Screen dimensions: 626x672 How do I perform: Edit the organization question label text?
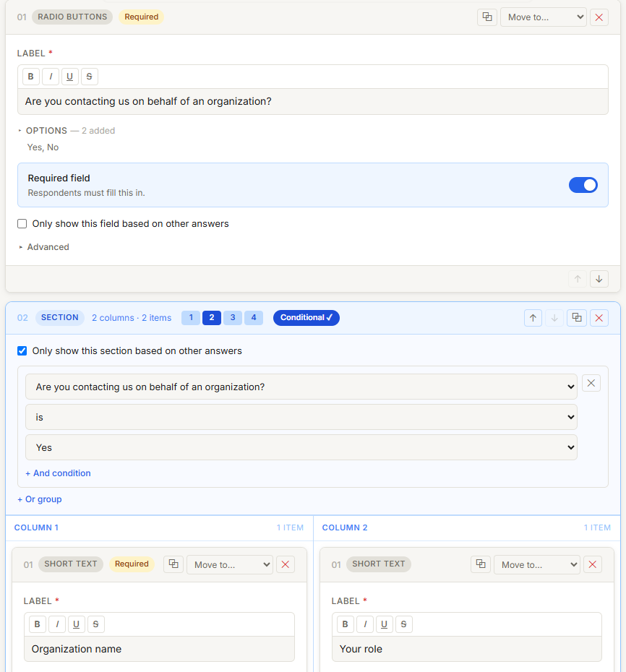point(312,102)
